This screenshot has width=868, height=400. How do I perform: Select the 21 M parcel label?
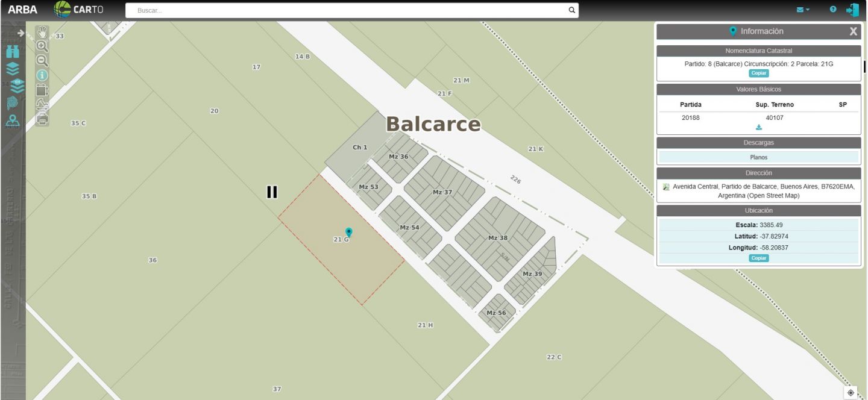pyautogui.click(x=461, y=81)
